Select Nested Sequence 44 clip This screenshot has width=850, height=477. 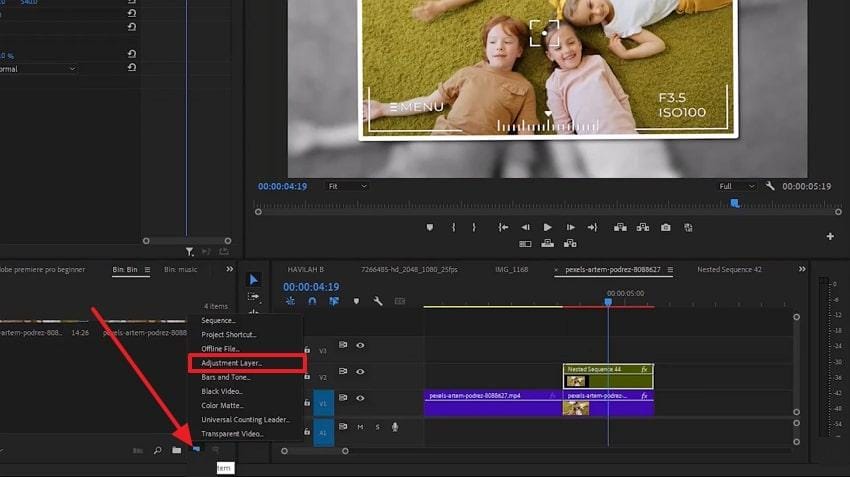(608, 376)
